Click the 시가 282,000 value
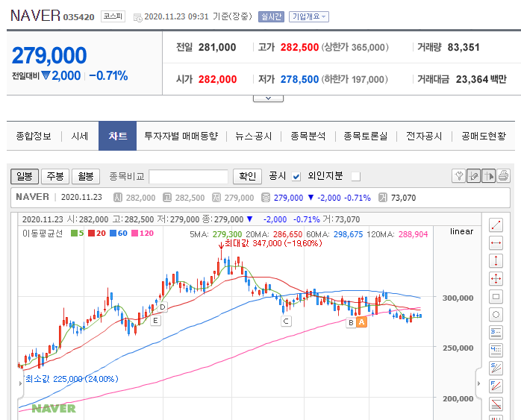This screenshot has width=521, height=420. click(x=218, y=79)
